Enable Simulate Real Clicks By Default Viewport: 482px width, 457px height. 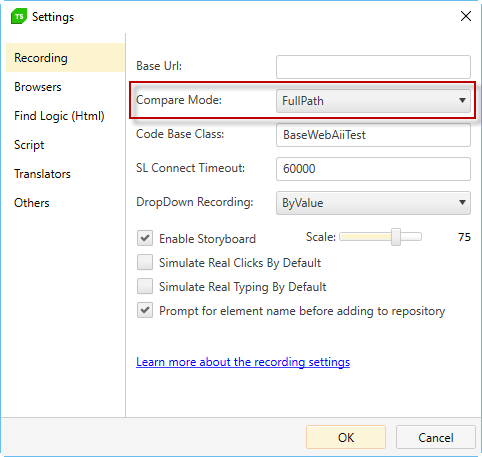coord(145,262)
